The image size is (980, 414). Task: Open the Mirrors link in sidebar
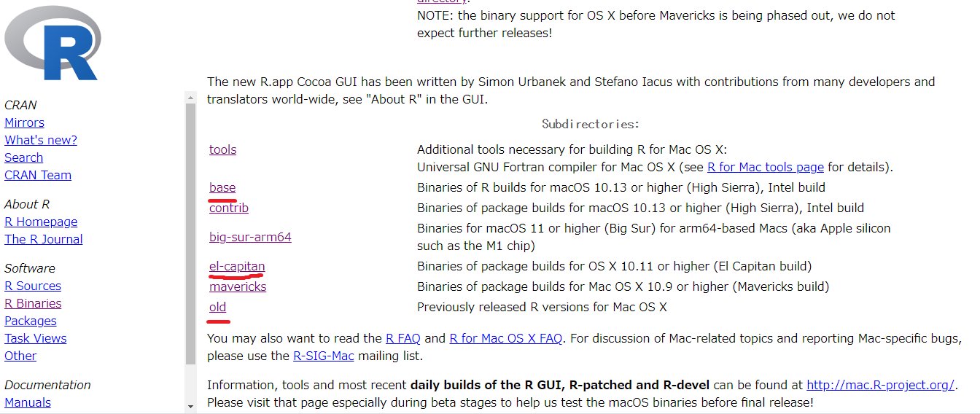click(x=24, y=122)
